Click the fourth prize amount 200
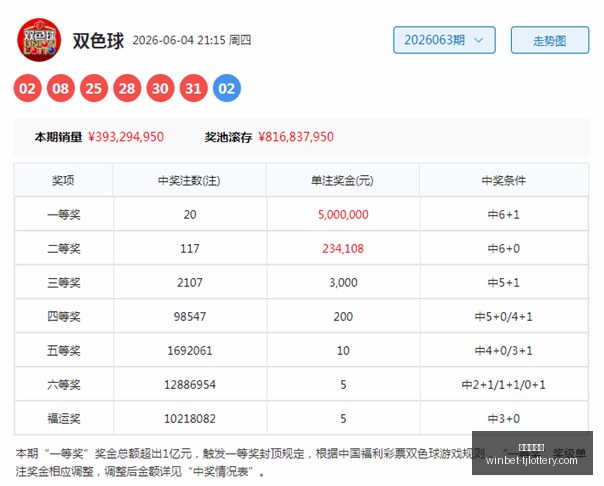 [x=343, y=317]
